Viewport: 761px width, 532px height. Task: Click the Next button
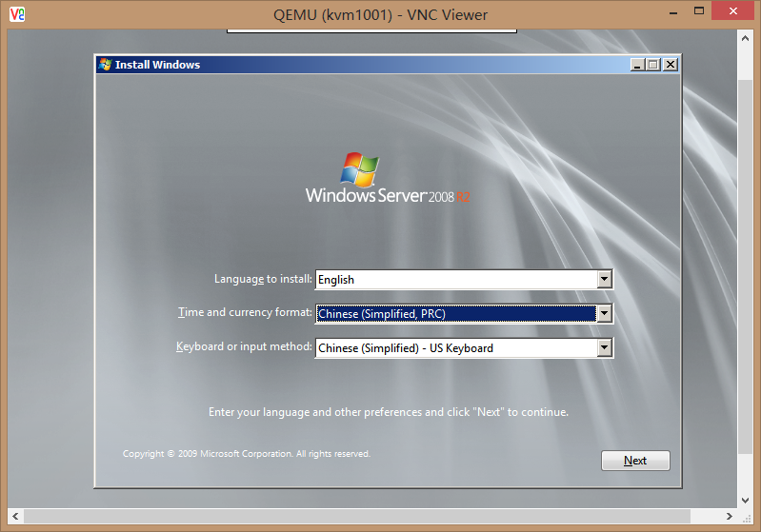(635, 461)
